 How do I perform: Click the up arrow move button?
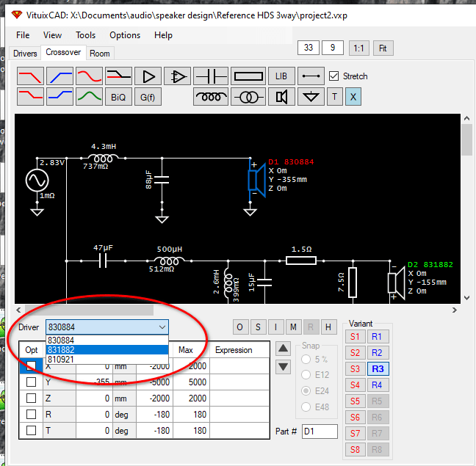(284, 349)
